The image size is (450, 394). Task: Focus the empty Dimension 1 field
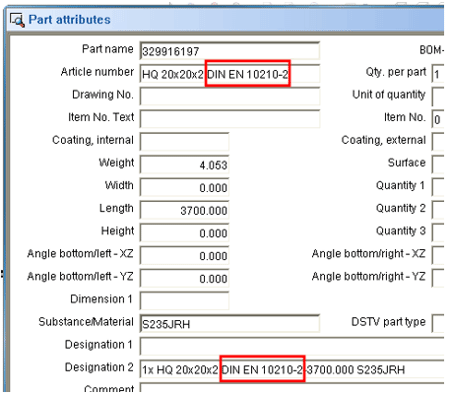tap(184, 300)
